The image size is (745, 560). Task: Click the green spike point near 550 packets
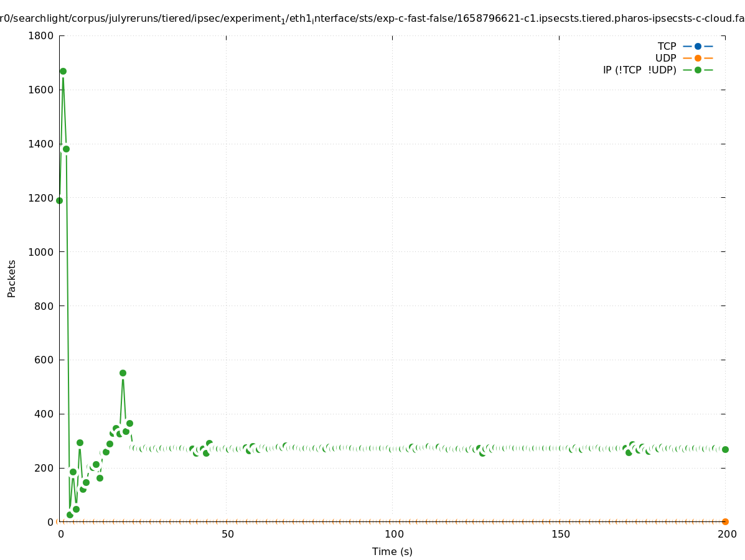[x=123, y=373]
